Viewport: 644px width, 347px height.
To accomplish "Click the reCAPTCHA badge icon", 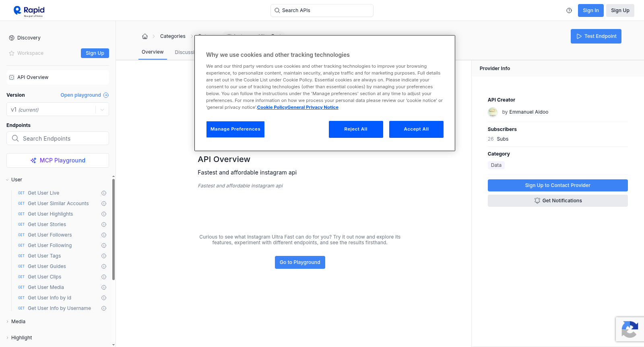I will tap(630, 329).
